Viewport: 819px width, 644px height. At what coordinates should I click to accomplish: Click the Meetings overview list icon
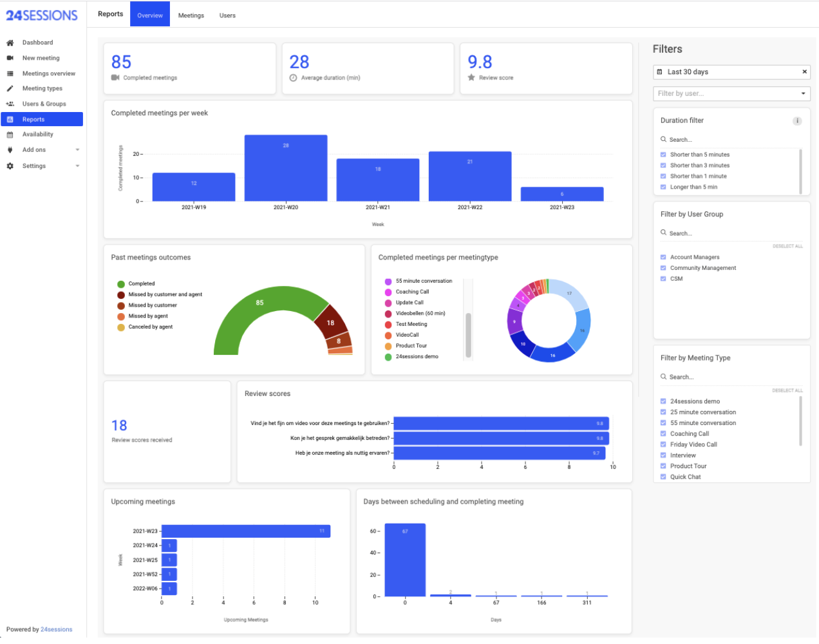(x=10, y=74)
